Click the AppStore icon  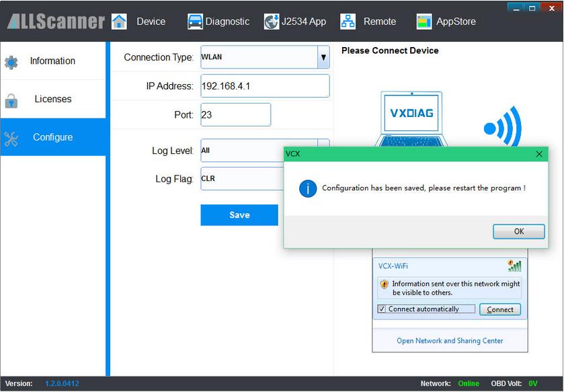pyautogui.click(x=424, y=22)
